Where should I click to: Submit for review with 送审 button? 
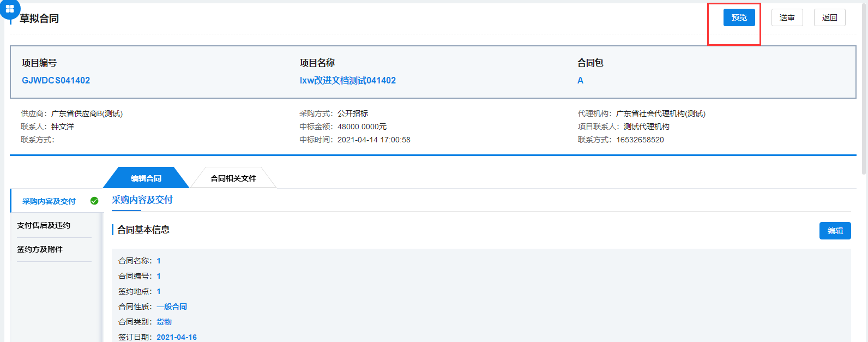(787, 17)
